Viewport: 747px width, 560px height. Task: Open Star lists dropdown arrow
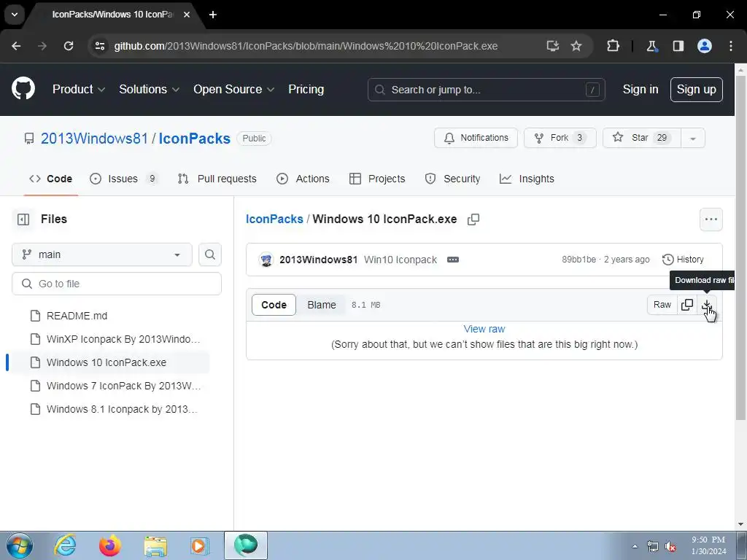point(693,138)
